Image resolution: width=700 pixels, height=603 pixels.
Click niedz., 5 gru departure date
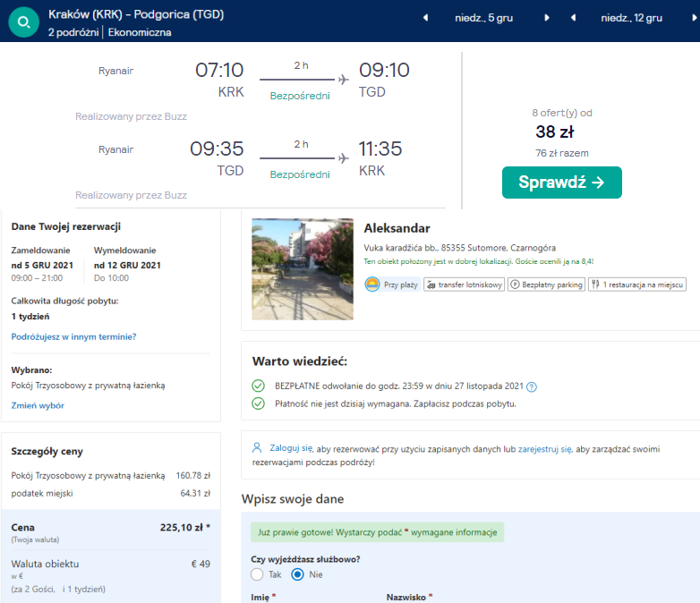pos(484,18)
